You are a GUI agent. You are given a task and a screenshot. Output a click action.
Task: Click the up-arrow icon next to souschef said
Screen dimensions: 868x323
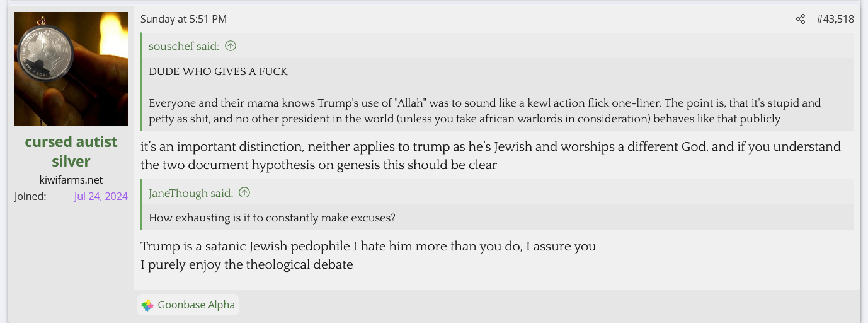tap(231, 46)
